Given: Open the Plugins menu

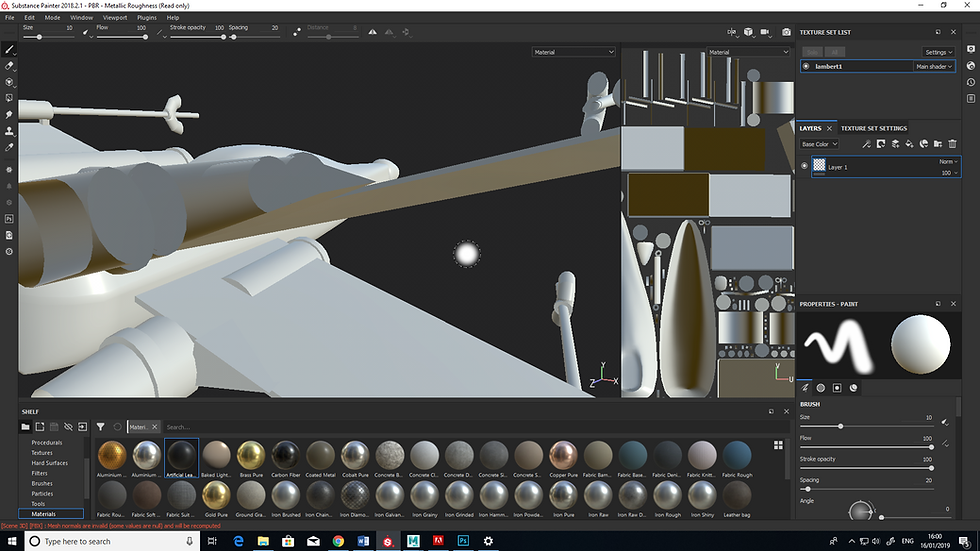Looking at the screenshot, I should coord(146,17).
